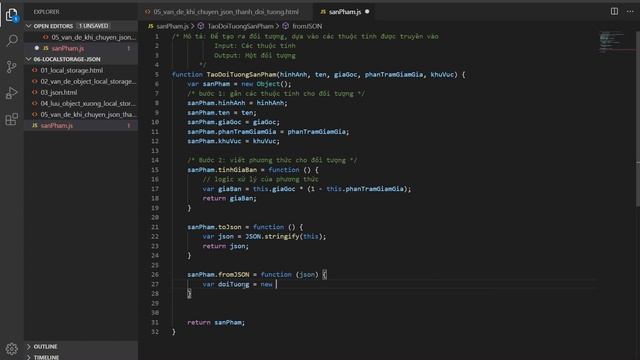Click 'sanPham.toJson' on line 21

pos(214,227)
